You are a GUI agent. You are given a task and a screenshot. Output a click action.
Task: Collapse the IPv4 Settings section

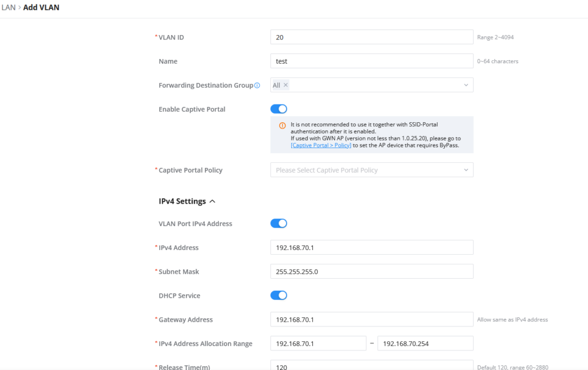click(x=187, y=201)
